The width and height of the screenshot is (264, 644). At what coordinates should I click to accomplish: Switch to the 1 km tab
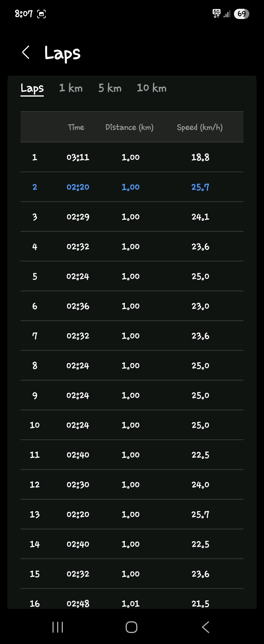tap(71, 88)
